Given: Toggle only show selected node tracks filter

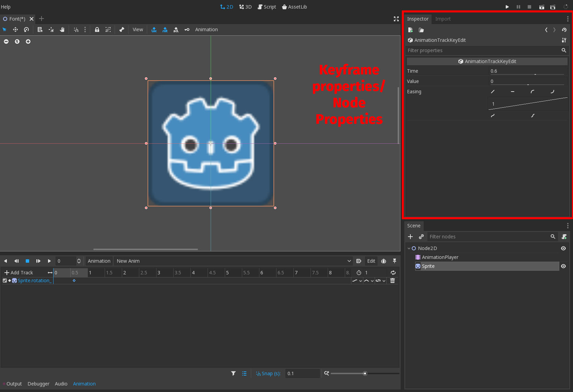Looking at the screenshot, I should click(x=233, y=373).
